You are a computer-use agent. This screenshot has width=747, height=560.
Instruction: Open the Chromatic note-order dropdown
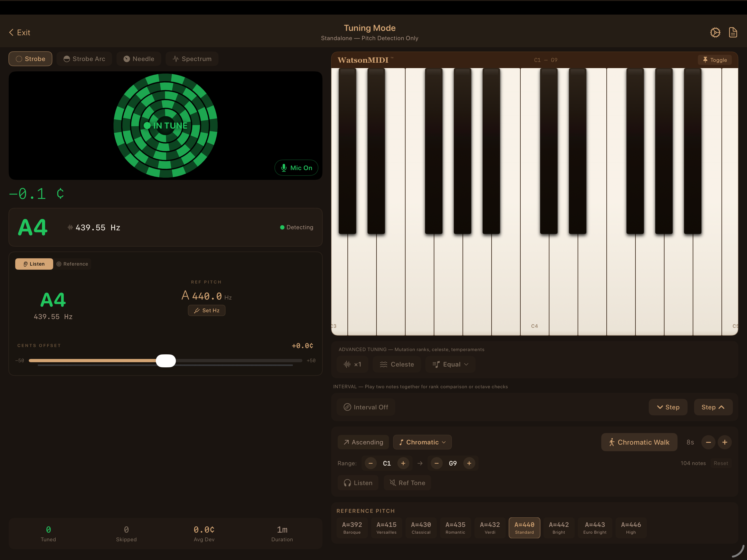(422, 442)
